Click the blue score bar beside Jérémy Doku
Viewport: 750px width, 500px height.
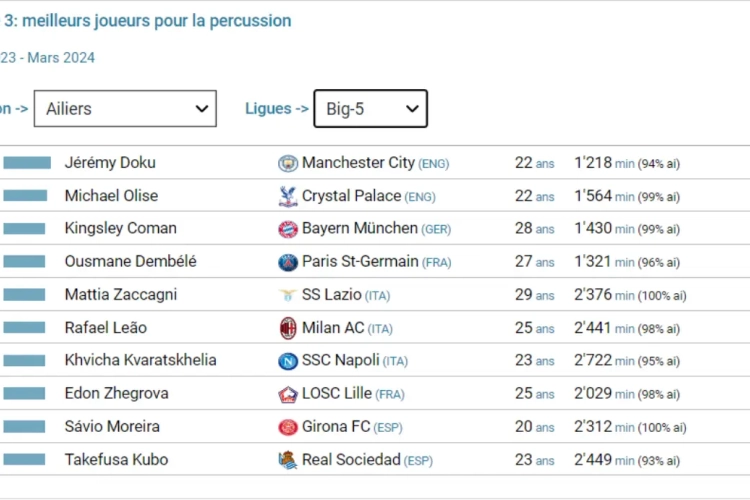27,163
